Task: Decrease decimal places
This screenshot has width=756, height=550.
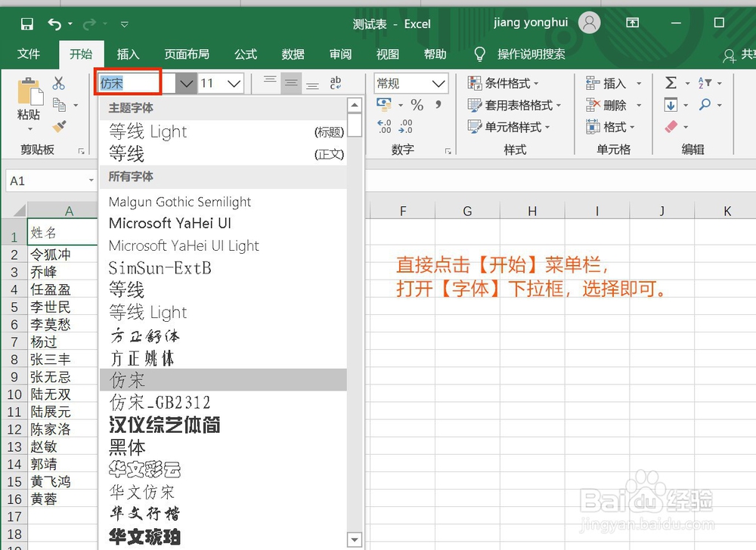Action: tap(405, 126)
